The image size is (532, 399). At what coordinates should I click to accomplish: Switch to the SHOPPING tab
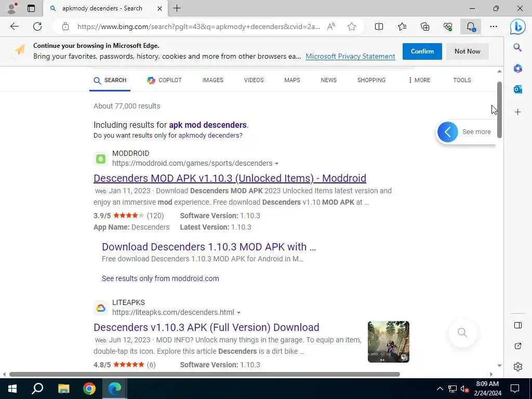click(371, 80)
